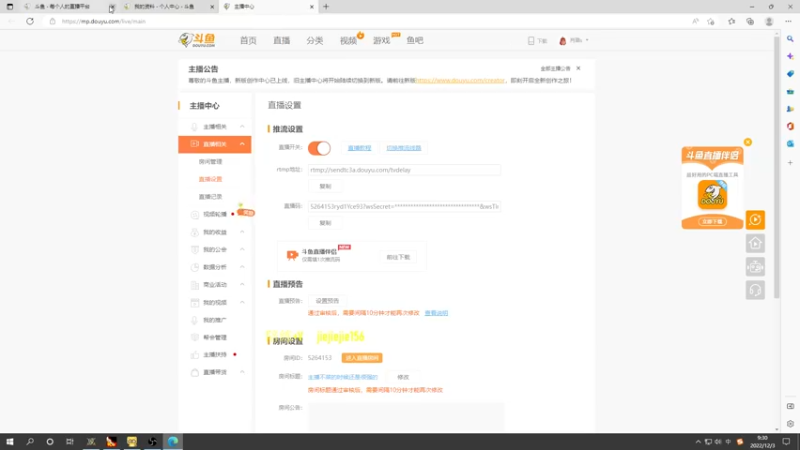Open Edge sidebar search icon

(x=790, y=39)
